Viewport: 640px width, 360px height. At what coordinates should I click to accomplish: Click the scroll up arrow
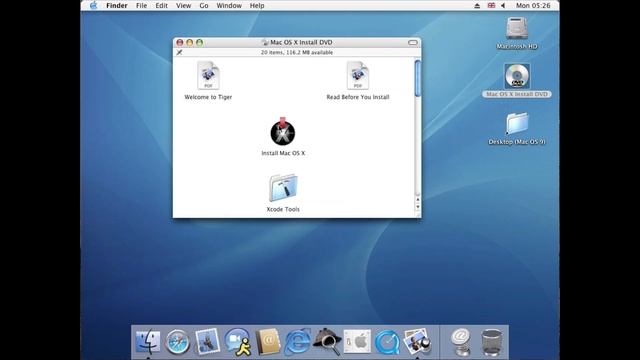click(418, 200)
